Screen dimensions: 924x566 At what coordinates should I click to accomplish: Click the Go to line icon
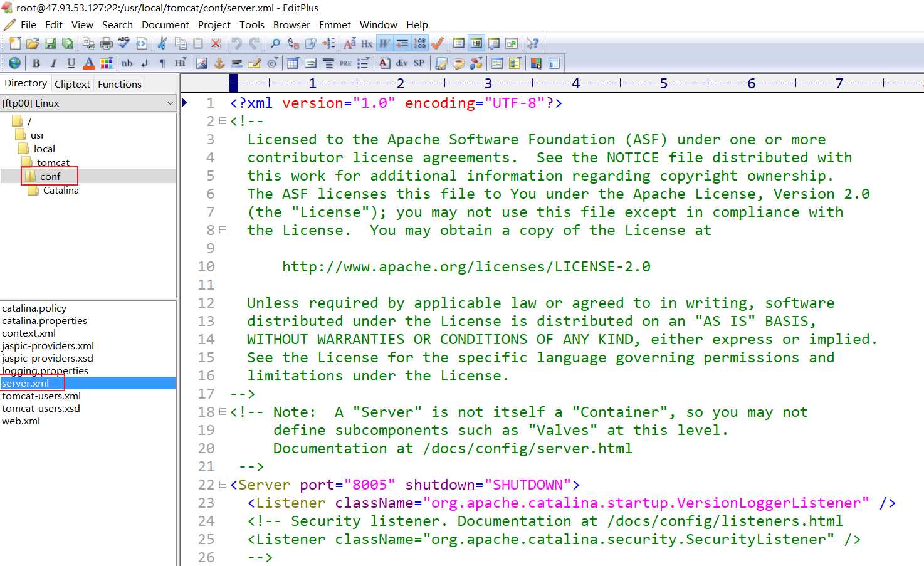328,43
